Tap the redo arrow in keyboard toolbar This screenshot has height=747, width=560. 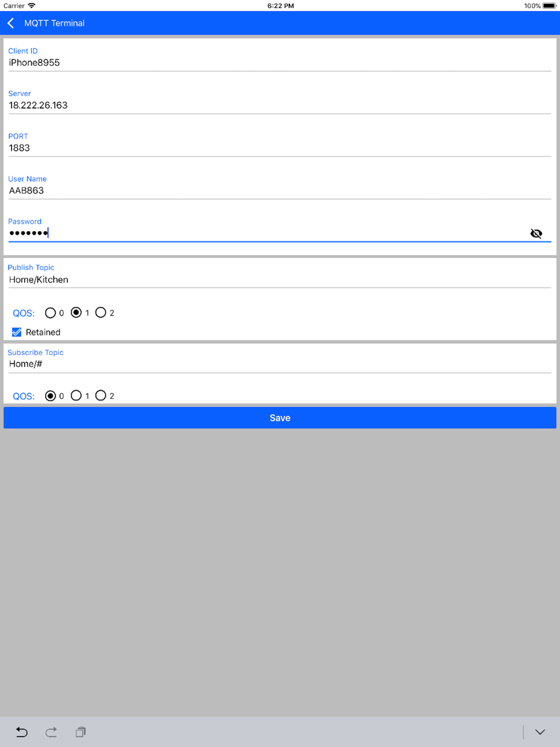point(51,732)
